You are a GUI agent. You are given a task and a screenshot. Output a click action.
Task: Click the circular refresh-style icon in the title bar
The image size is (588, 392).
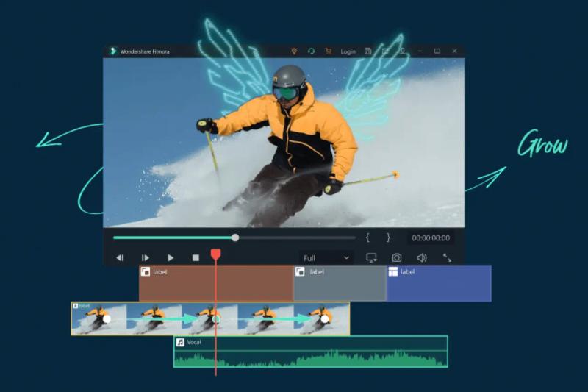311,51
